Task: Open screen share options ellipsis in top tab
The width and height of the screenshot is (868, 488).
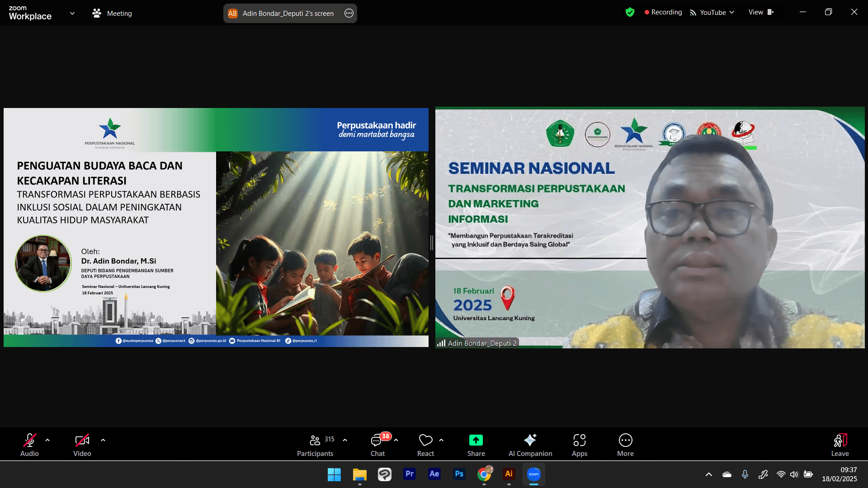Action: click(x=349, y=13)
